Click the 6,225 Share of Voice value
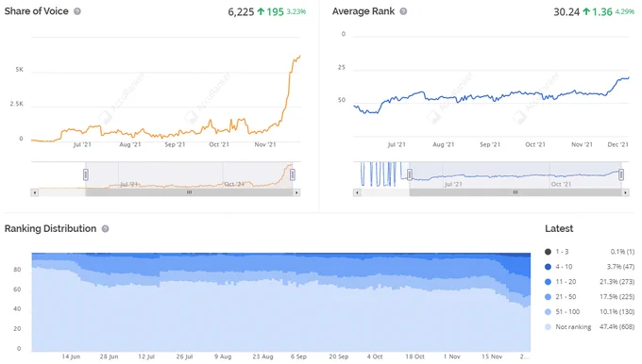 click(x=241, y=12)
